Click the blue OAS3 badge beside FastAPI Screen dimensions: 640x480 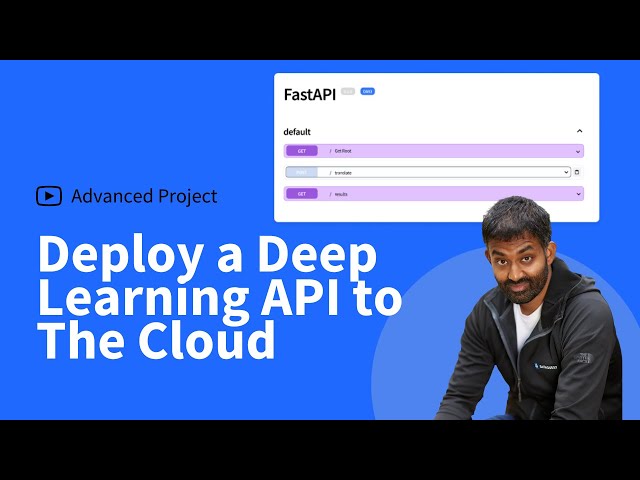point(367,91)
